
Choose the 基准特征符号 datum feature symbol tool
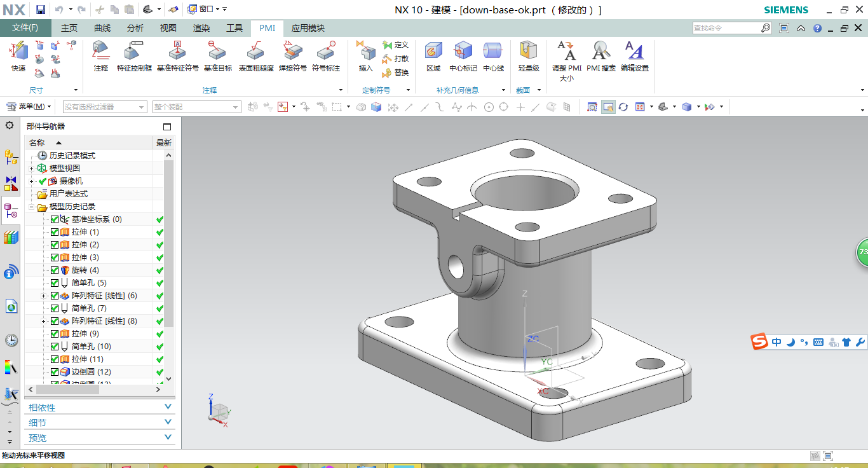(178, 57)
